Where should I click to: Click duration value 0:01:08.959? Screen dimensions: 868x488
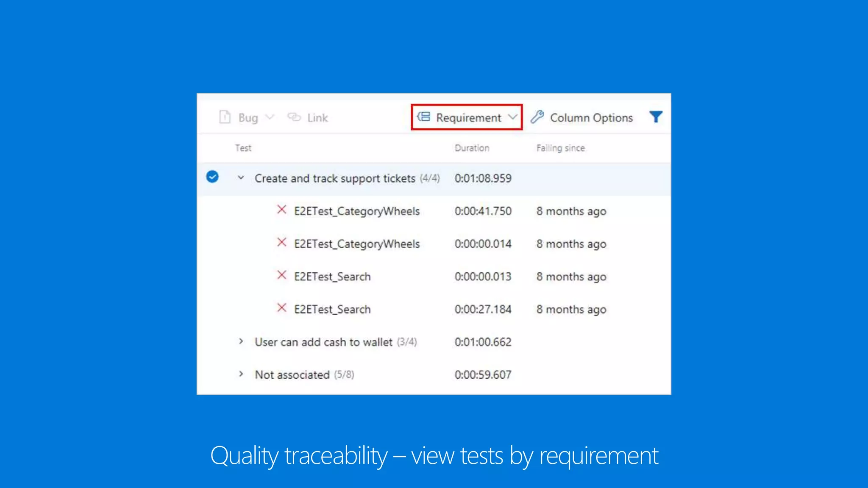(483, 178)
